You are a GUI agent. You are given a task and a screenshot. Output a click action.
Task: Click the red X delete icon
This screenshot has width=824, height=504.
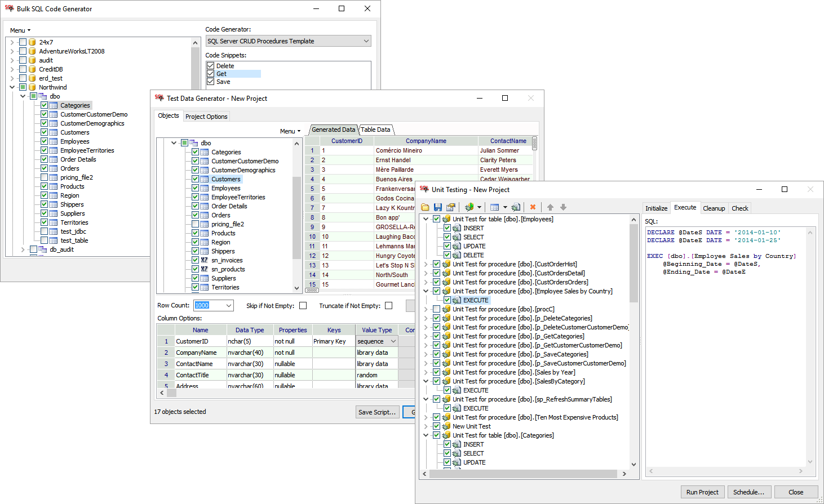pos(533,207)
